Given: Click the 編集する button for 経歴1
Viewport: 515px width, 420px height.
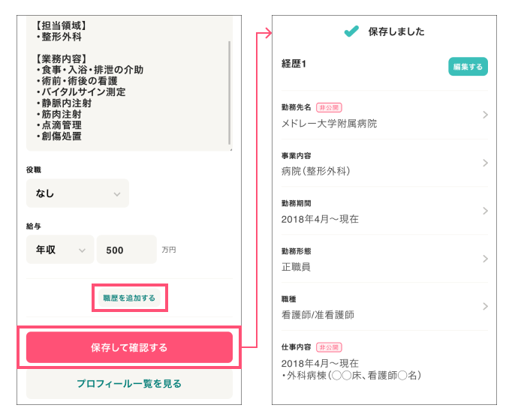Looking at the screenshot, I should 468,67.
